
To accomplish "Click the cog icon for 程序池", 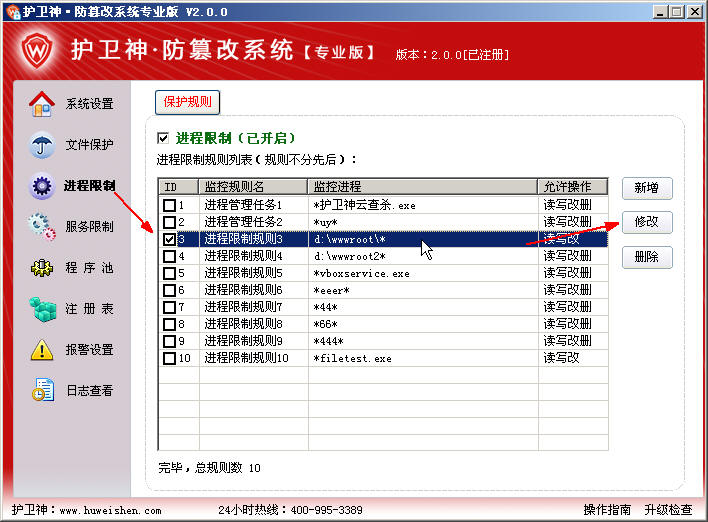I will pyautogui.click(x=42, y=268).
